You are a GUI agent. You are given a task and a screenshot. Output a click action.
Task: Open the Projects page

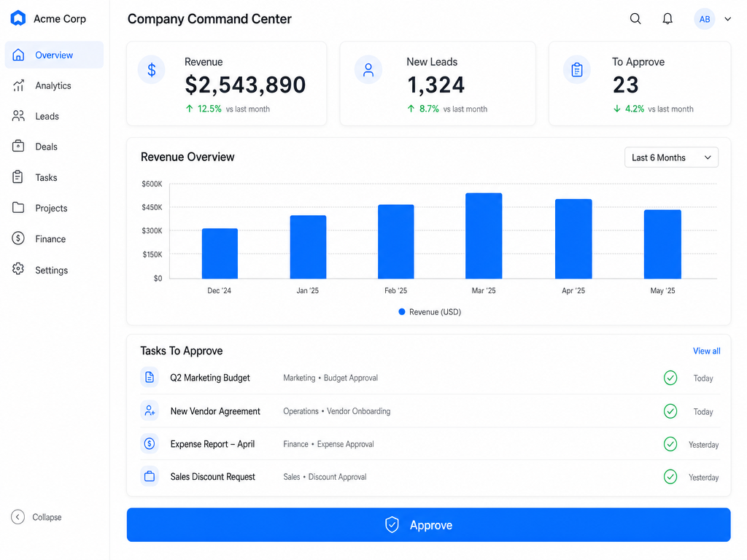pos(54,208)
